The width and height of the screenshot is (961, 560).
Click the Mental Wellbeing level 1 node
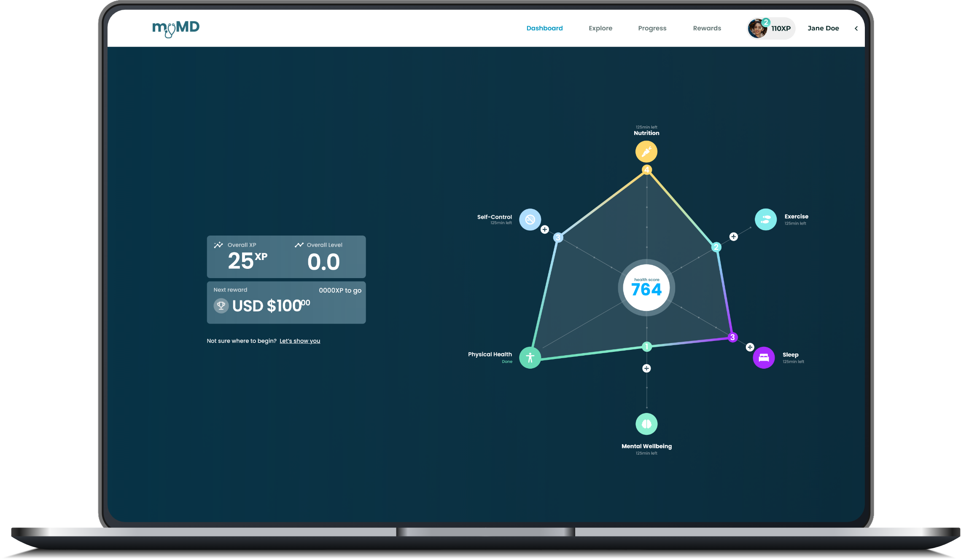[x=646, y=347]
